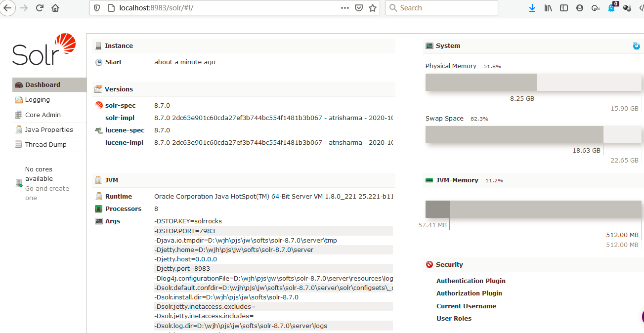The height and width of the screenshot is (333, 644).
Task: Click the Start clock icon
Action: click(x=98, y=62)
